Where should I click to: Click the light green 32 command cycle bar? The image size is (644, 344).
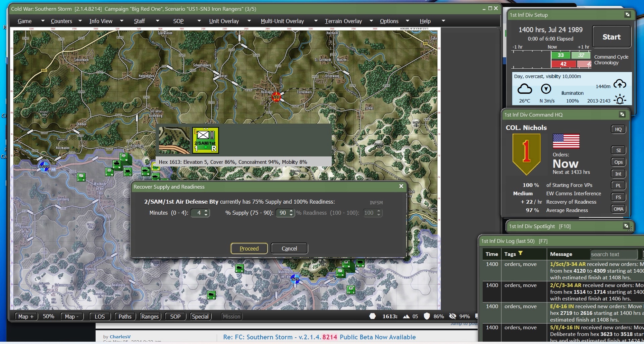point(581,55)
